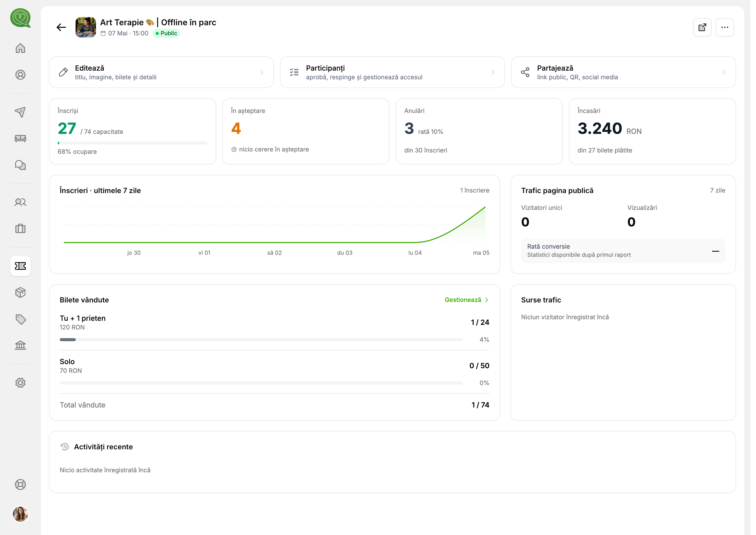Click the history icon by Activități recente
This screenshot has width=756, height=535.
click(65, 447)
